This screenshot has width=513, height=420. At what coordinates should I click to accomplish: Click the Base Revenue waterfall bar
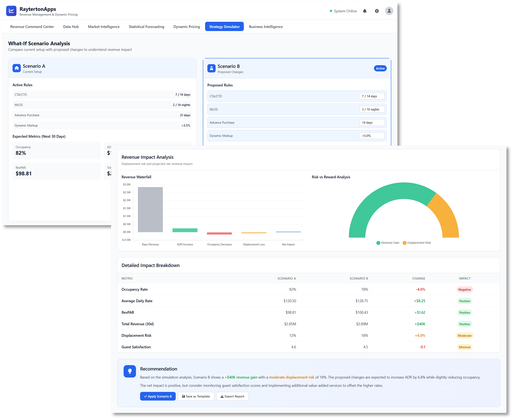click(x=150, y=209)
